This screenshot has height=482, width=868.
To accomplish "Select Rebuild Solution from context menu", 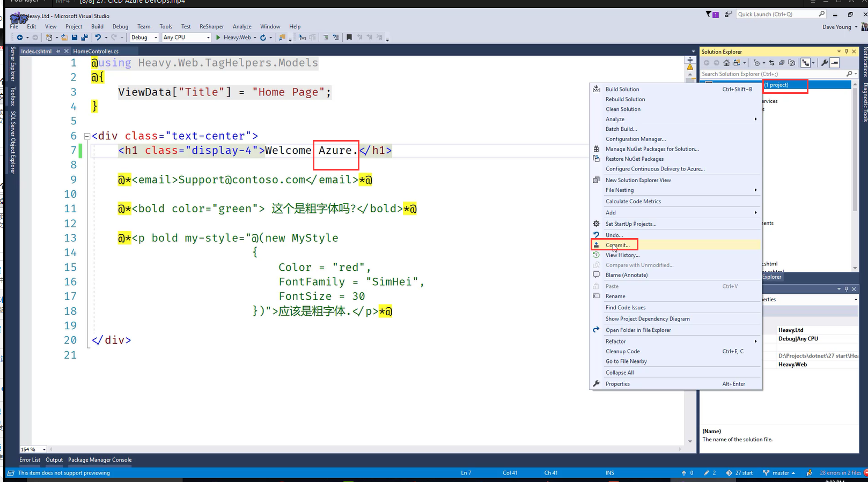I will 625,99.
